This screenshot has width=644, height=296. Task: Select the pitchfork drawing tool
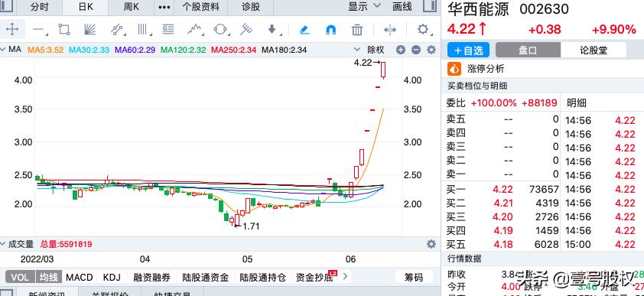tap(246, 30)
